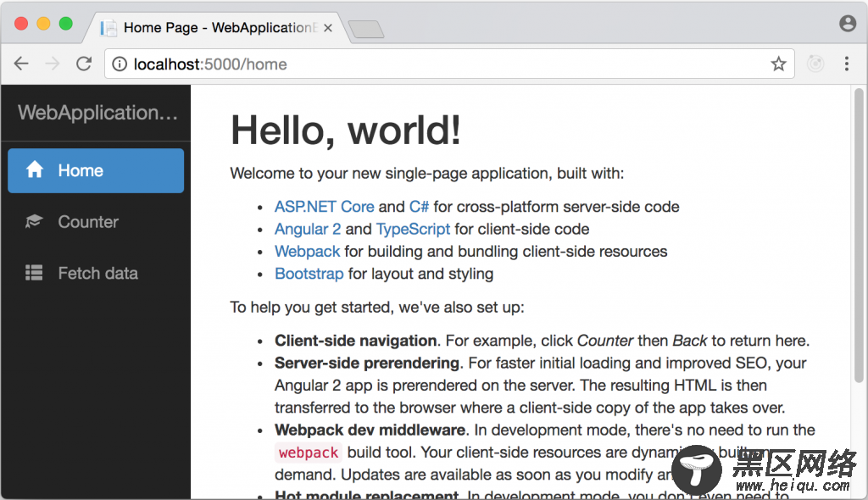Click the page vertical scrollbar thumb
Image resolution: width=868 pixels, height=500 pixels.
(859, 236)
